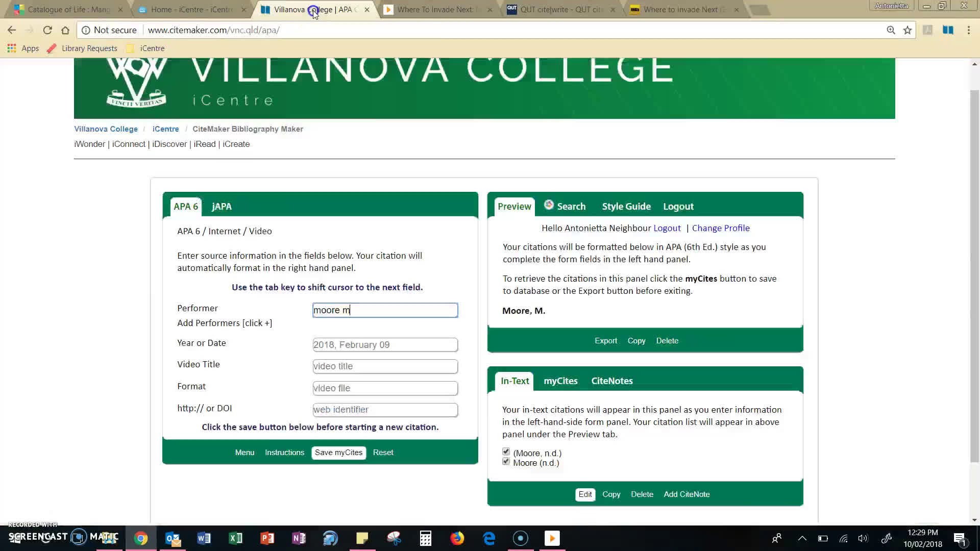
Task: Open Excel from the taskbar
Action: tap(235, 538)
